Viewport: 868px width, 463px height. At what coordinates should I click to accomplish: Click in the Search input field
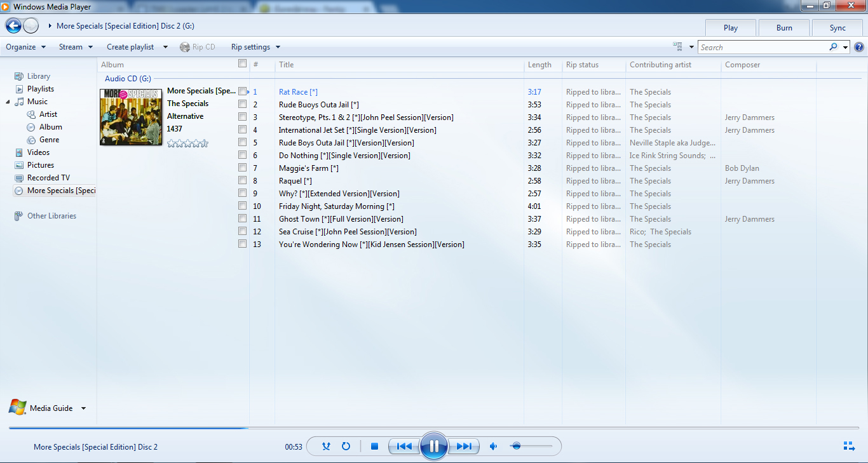pyautogui.click(x=763, y=47)
